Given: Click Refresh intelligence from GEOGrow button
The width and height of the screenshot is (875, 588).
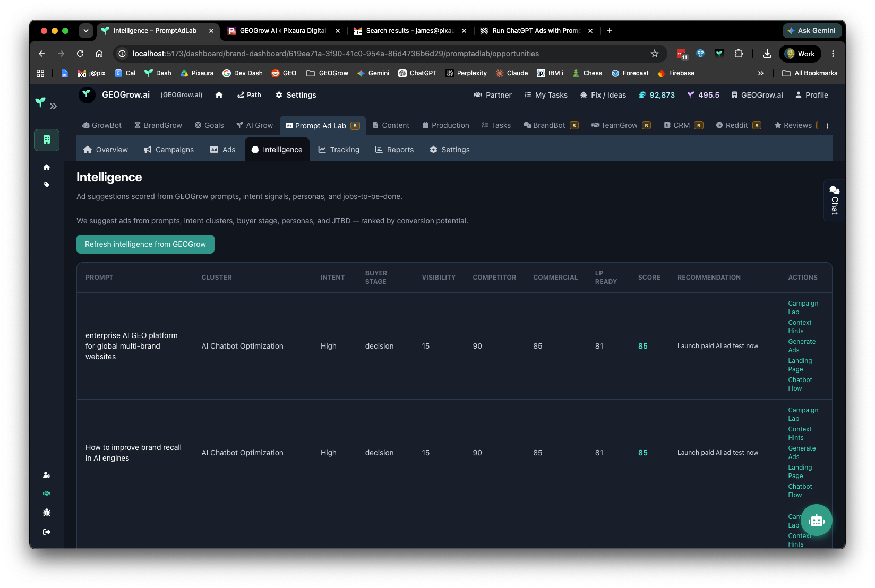Looking at the screenshot, I should pyautogui.click(x=145, y=244).
